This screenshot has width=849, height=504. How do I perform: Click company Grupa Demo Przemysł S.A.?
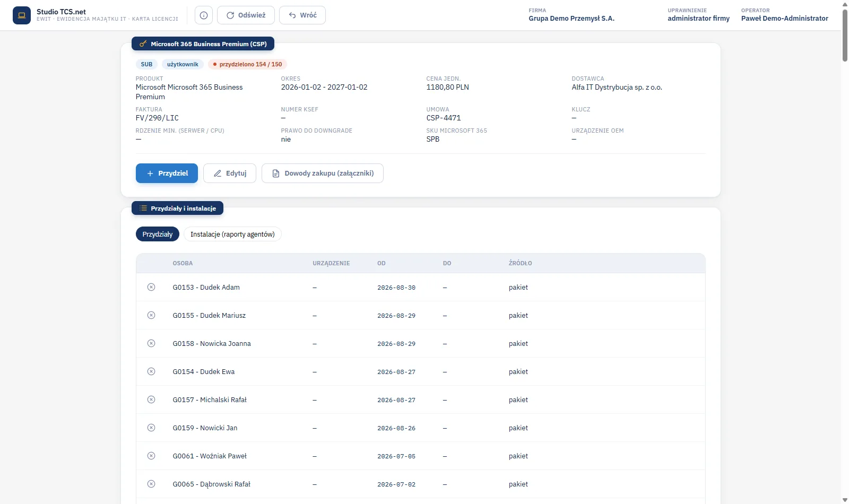(571, 18)
